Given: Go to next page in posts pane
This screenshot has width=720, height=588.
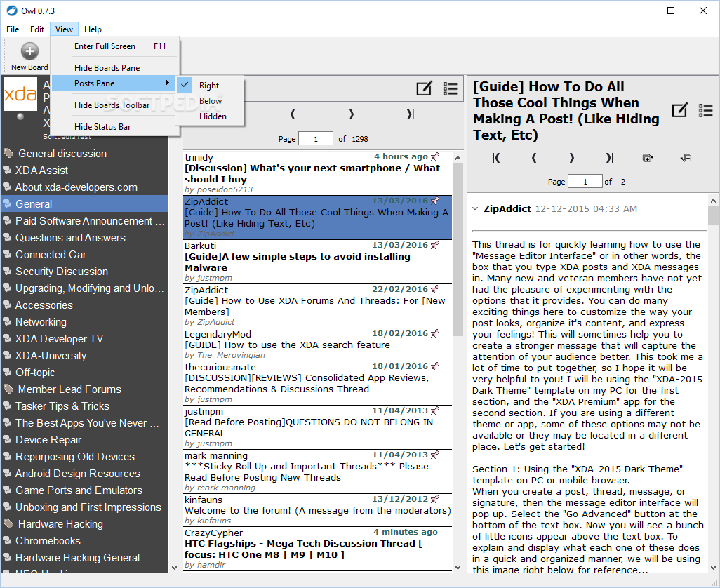Looking at the screenshot, I should 572,158.
